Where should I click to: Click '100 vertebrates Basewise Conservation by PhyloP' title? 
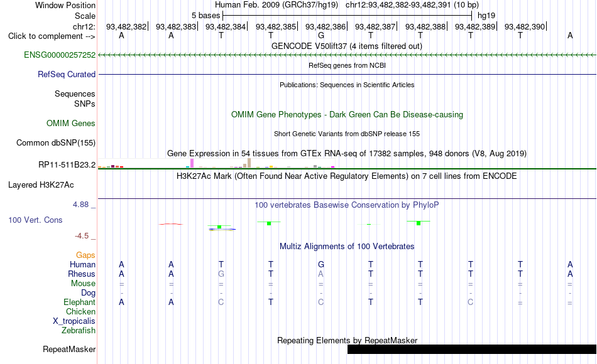pos(347,205)
